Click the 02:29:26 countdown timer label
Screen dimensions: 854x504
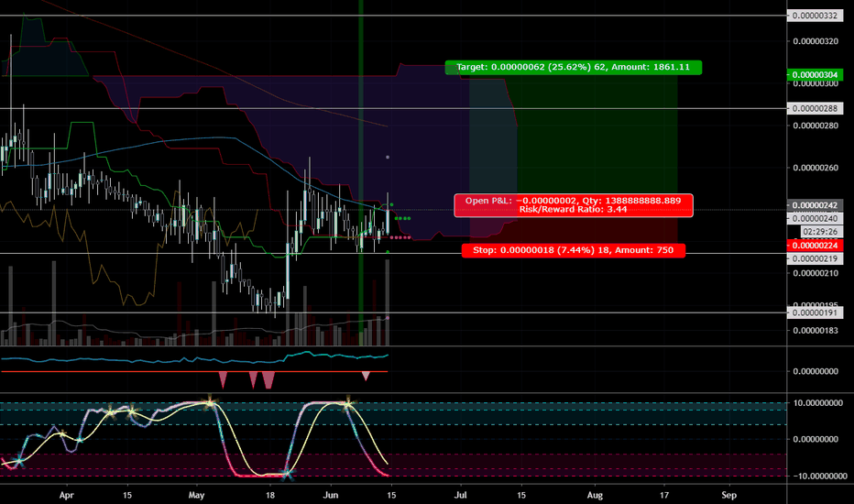(x=820, y=232)
